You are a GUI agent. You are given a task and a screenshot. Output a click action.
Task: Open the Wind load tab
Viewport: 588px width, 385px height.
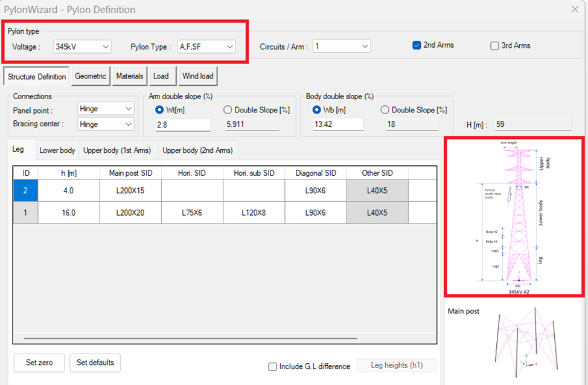coord(198,76)
